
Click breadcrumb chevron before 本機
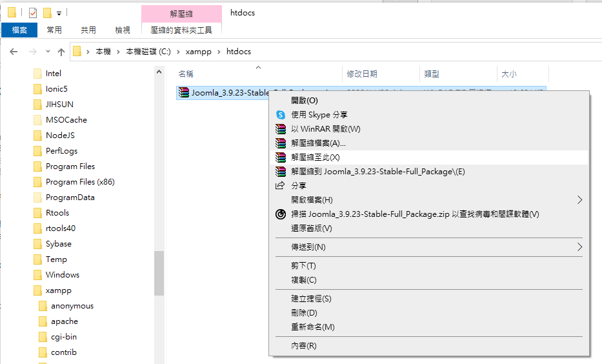[88, 52]
